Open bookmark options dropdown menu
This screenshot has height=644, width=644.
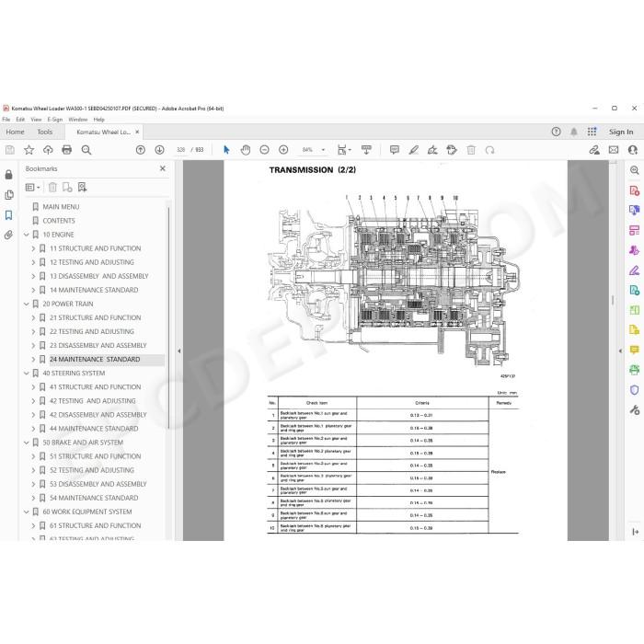tap(33, 188)
